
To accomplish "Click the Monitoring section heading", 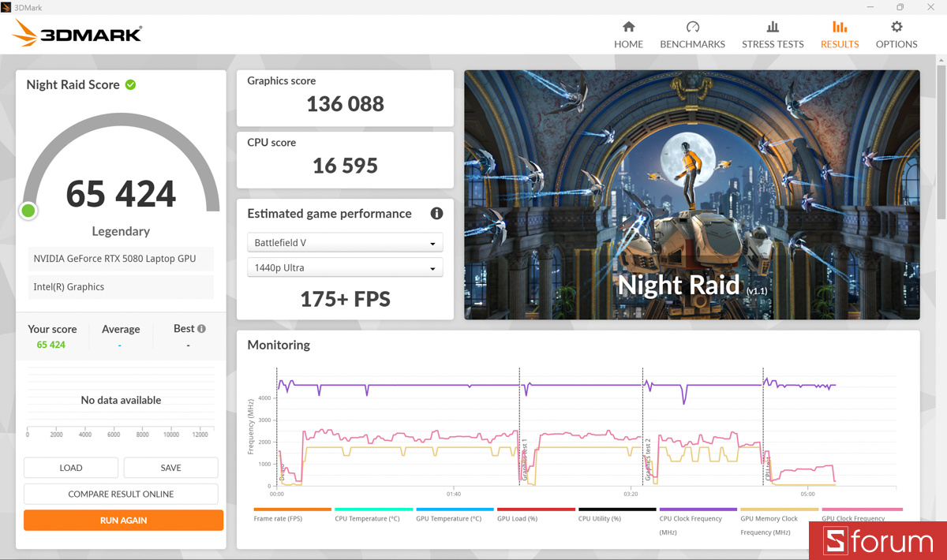I will (x=279, y=345).
